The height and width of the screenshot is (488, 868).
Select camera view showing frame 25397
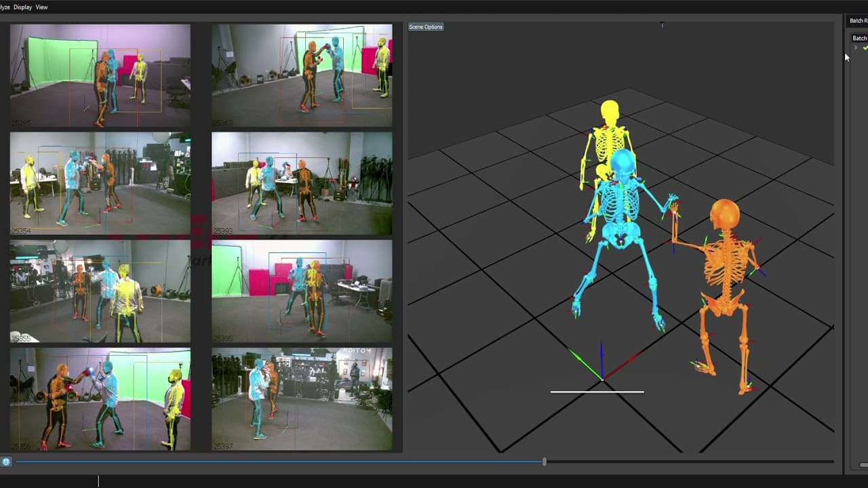(302, 399)
